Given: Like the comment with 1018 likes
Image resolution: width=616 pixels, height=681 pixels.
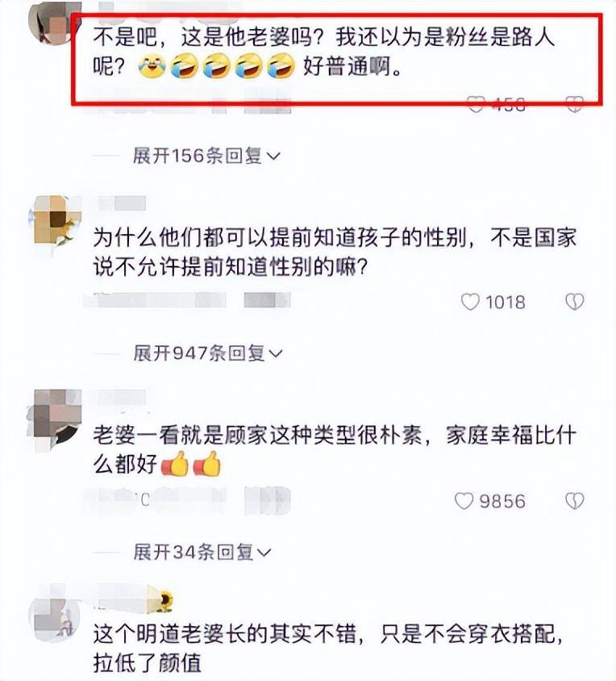Looking at the screenshot, I should [x=470, y=302].
